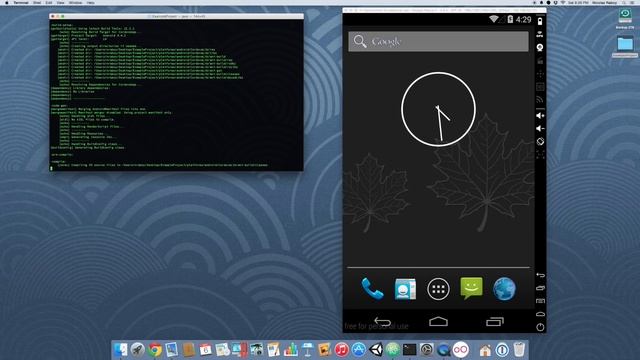Open Shell menu in menu bar
Viewport: 640px width, 360px height.
[37, 2]
